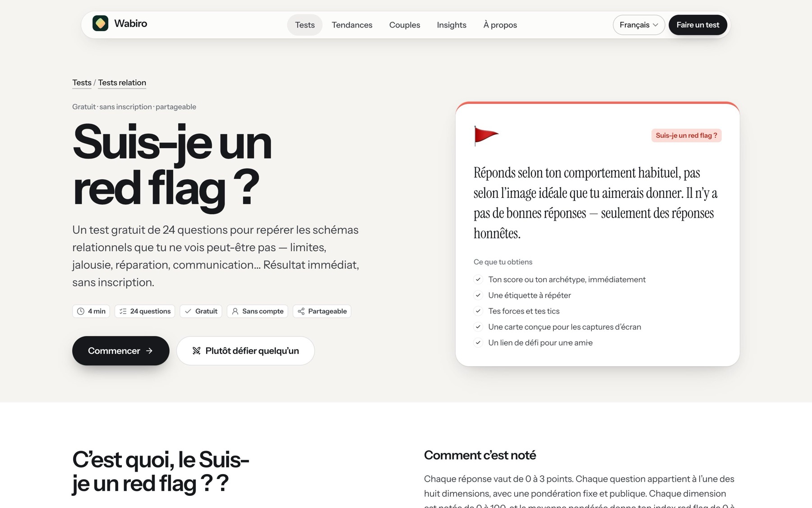Start the quiz with Commencer
The width and height of the screenshot is (812, 508).
pos(121,351)
